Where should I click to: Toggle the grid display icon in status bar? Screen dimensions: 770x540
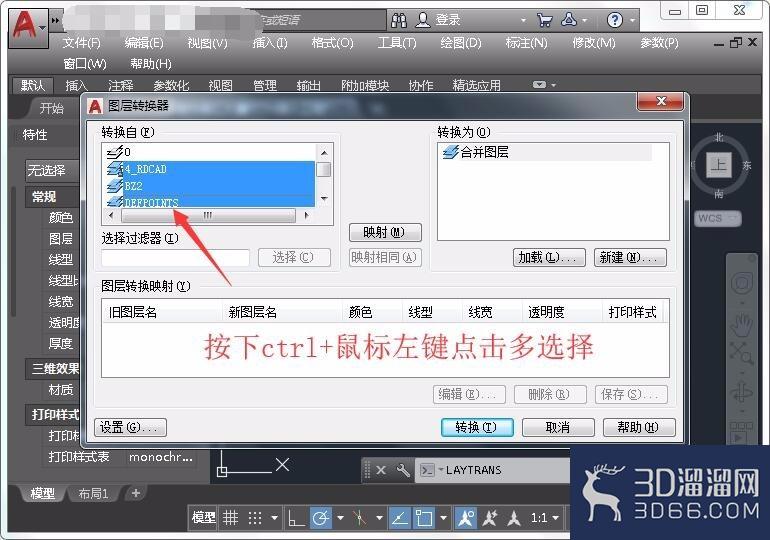point(230,517)
